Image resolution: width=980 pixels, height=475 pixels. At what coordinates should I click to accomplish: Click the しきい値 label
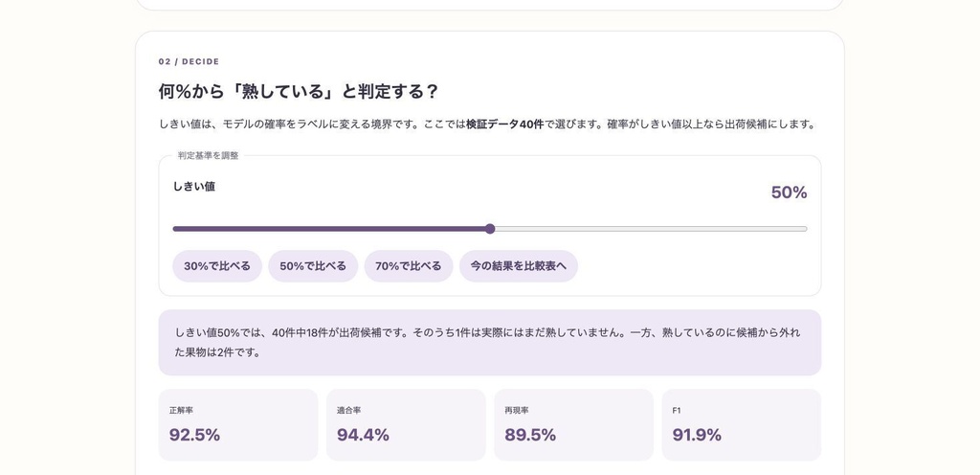[x=193, y=186]
